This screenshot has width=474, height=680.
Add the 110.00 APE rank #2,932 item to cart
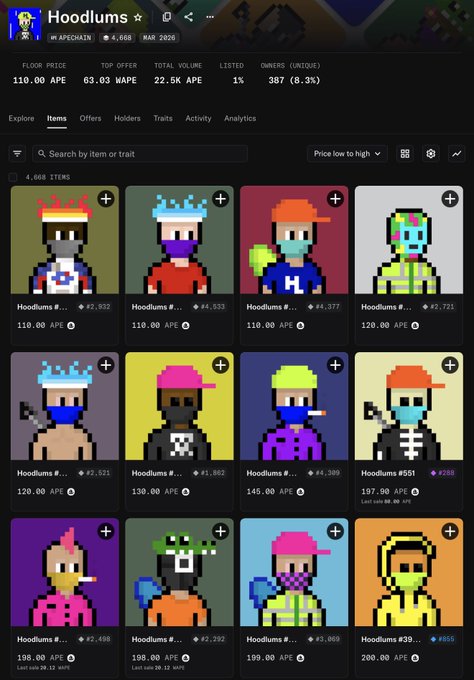click(106, 199)
